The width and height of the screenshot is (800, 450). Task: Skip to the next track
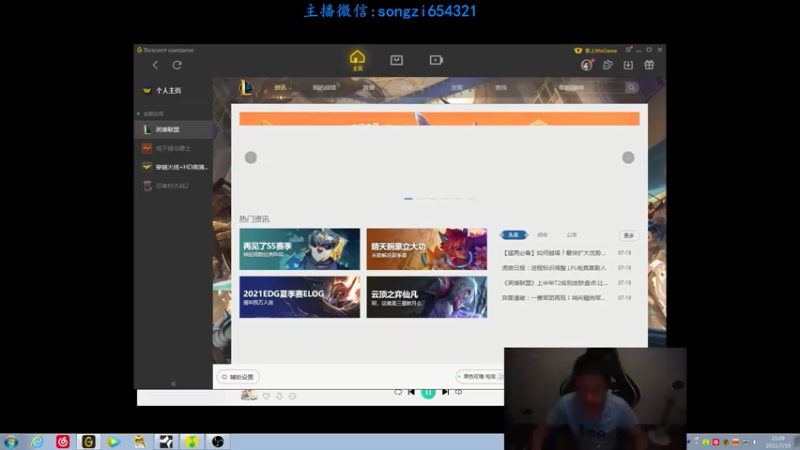click(445, 392)
